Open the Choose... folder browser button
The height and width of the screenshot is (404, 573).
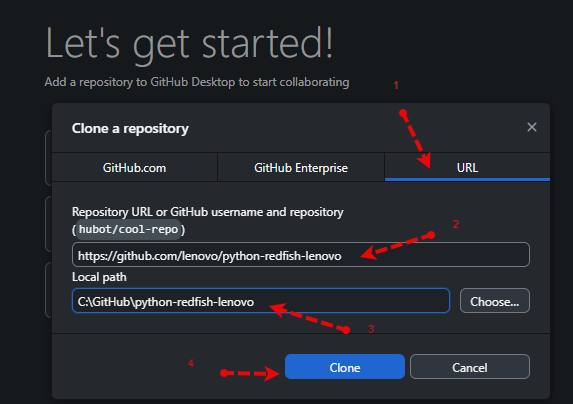[495, 301]
